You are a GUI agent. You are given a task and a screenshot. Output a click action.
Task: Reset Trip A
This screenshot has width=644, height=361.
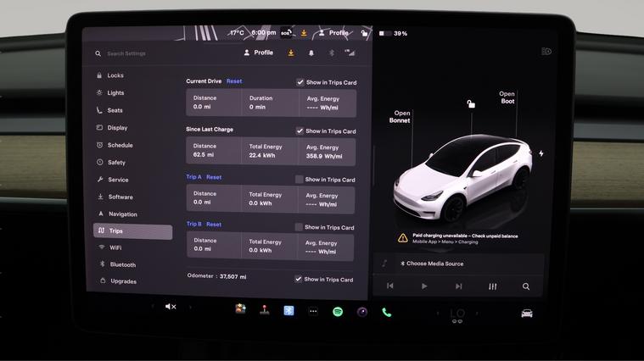pos(214,177)
